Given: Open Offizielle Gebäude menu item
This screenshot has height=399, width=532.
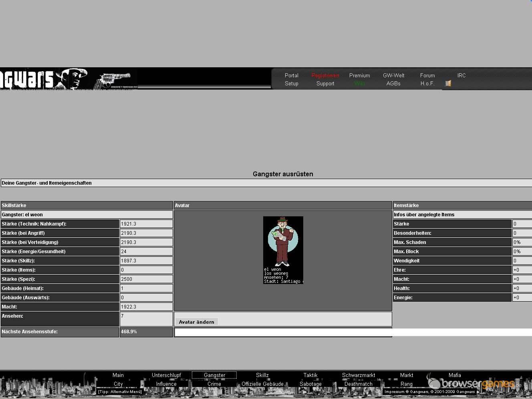Looking at the screenshot, I should [x=262, y=384].
